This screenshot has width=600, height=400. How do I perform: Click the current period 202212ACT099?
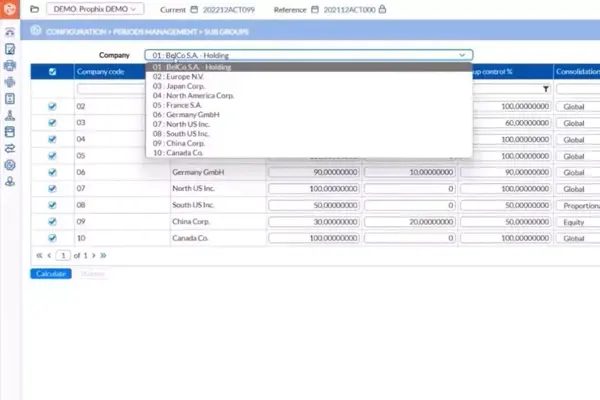tap(229, 10)
